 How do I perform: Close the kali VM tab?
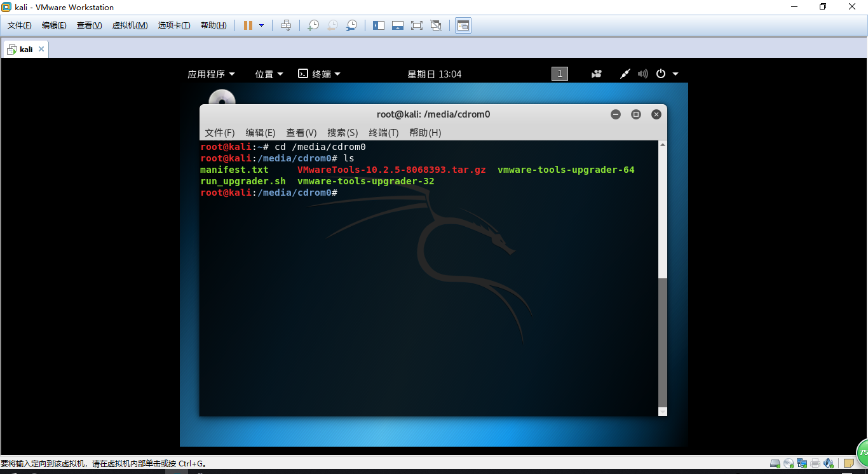(x=41, y=49)
